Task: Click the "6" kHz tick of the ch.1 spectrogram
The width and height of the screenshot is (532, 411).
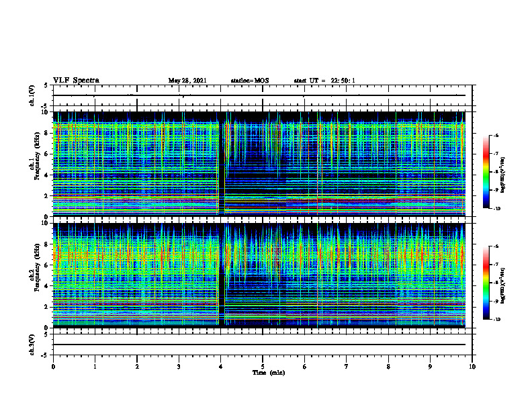Action: (x=46, y=154)
